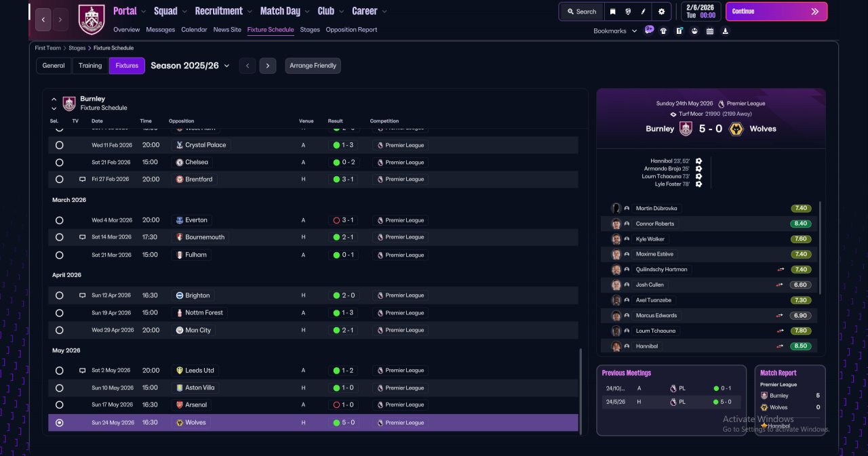Image resolution: width=868 pixels, height=456 pixels.
Task: Click the TV icon on the Leeds Utd fixture row
Action: click(83, 371)
